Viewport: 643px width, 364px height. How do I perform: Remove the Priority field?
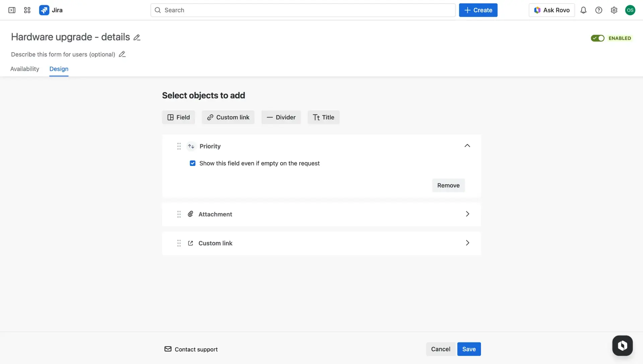click(448, 185)
